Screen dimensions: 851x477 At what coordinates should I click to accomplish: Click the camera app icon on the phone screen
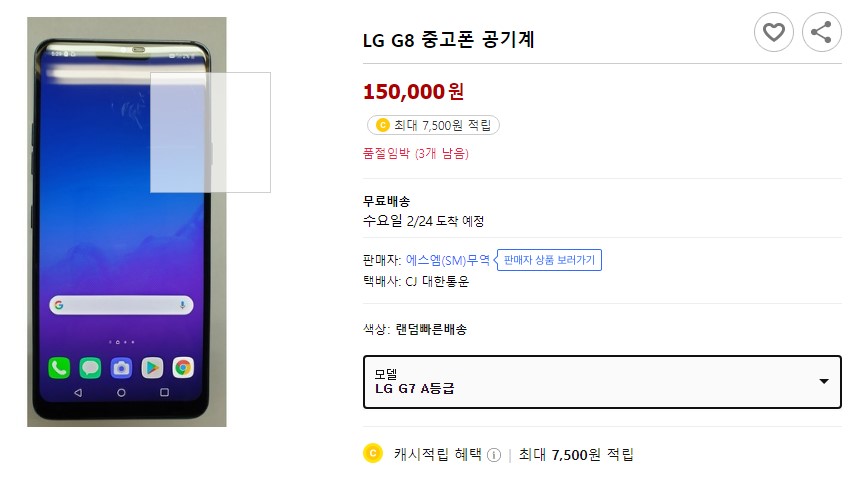pos(121,367)
